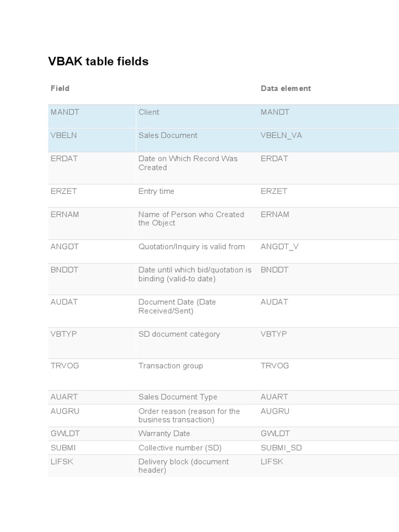Select "Name of Person who Created the Object"
Viewport: 399px width, 532px height.
point(191,219)
